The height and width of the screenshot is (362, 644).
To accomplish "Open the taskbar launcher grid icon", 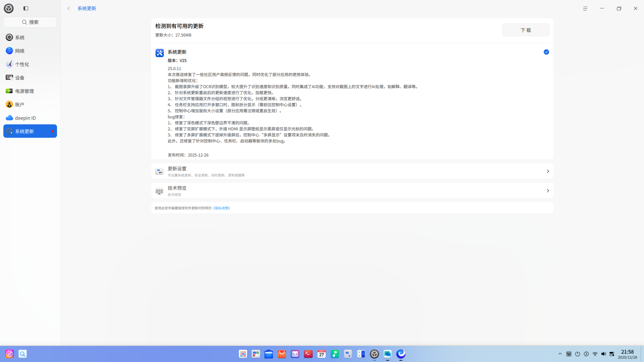I will coord(243,354).
